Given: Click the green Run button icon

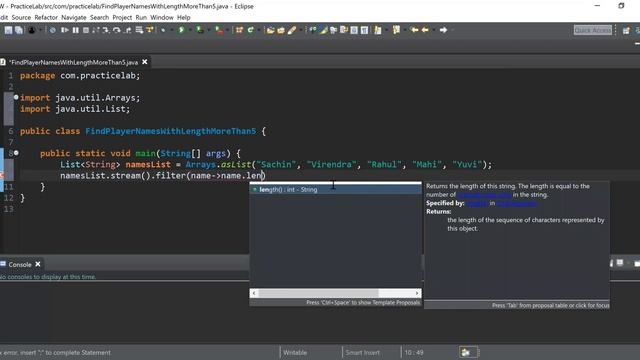Looking at the screenshot, I should pos(181,30).
